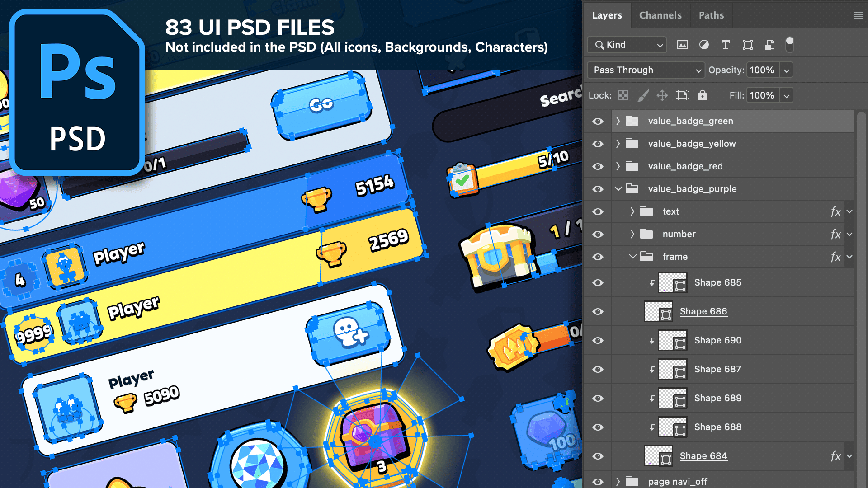The width and height of the screenshot is (868, 488).
Task: Open the Paths tab
Action: [711, 15]
